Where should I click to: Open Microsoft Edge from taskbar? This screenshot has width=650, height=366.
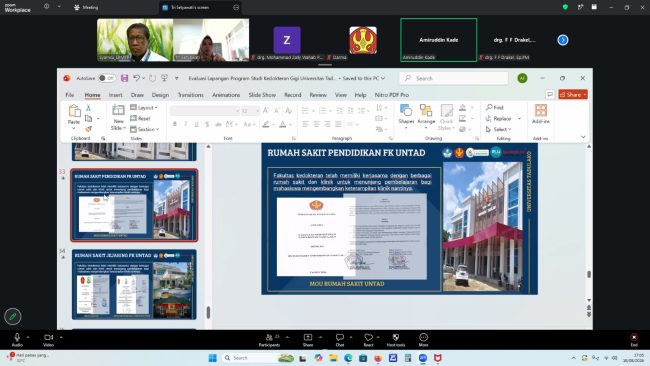pos(348,358)
